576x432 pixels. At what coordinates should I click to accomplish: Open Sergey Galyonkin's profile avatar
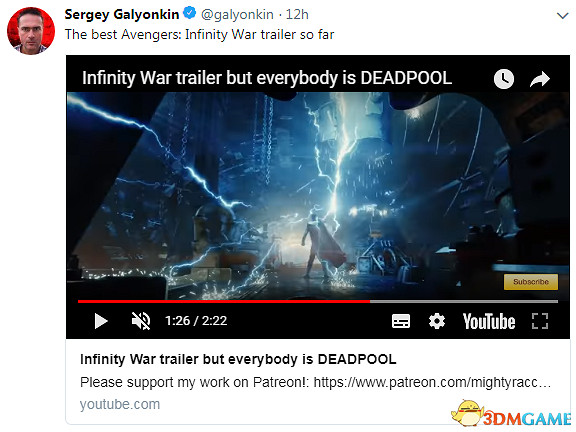click(31, 31)
